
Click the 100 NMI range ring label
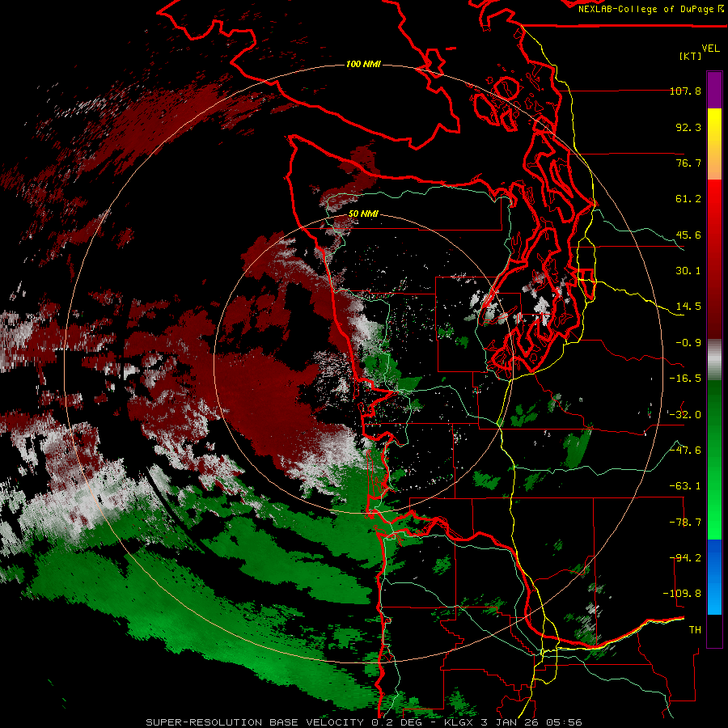click(x=363, y=64)
